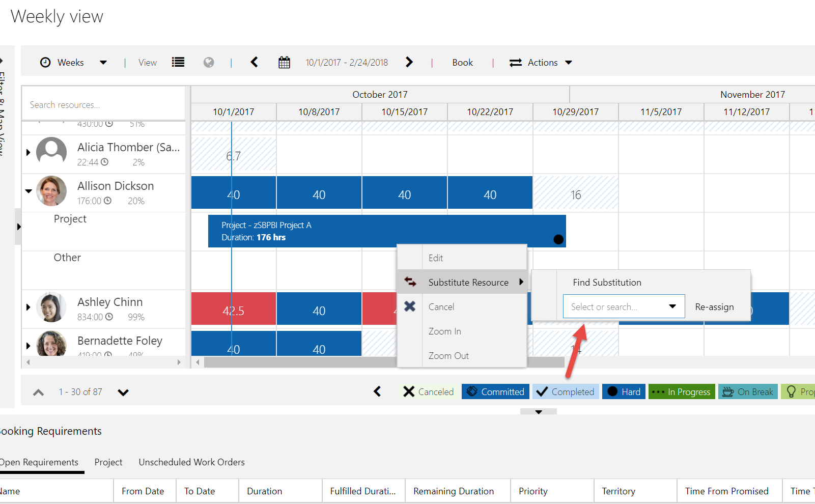815x504 pixels.
Task: Click the Book button
Action: tap(462, 63)
